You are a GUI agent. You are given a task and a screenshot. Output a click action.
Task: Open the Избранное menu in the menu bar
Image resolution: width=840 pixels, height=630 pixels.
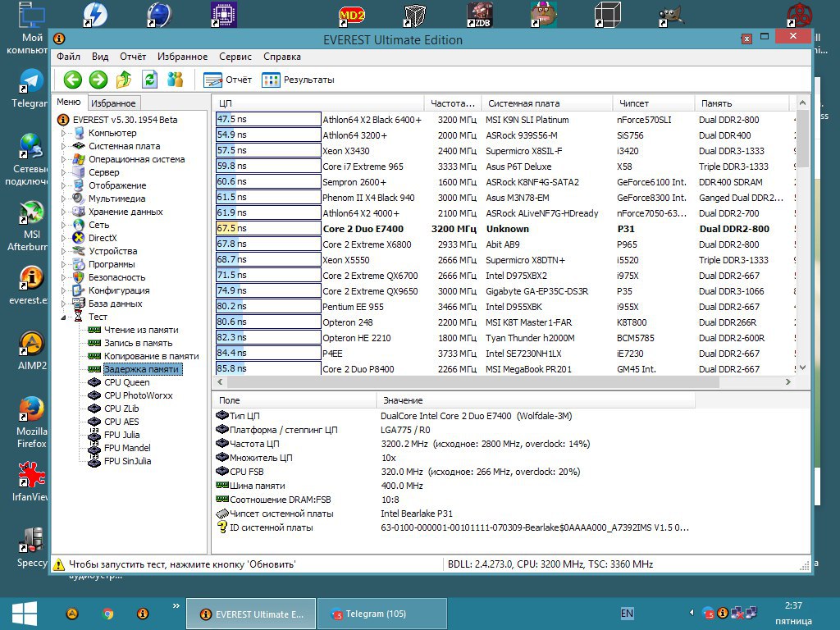click(182, 57)
